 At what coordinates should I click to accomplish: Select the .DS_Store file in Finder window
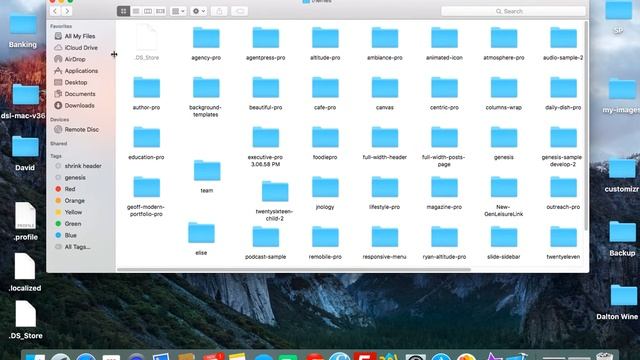coord(147,42)
